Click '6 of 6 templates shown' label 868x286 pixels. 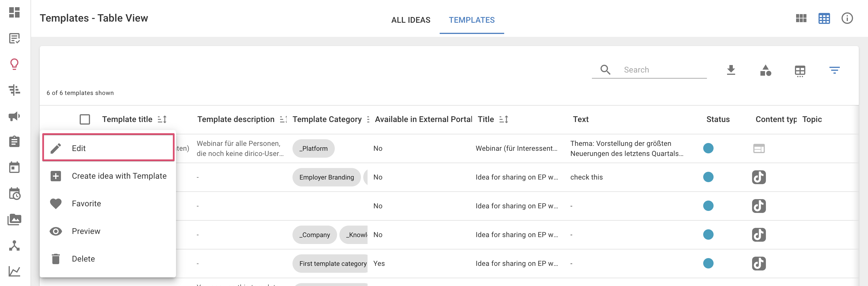(x=80, y=93)
